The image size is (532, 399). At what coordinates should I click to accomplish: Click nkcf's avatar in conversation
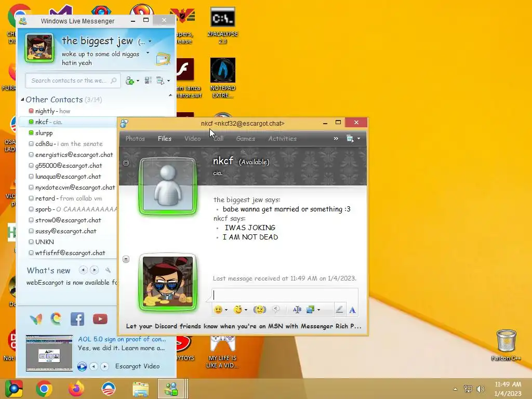[168, 185]
